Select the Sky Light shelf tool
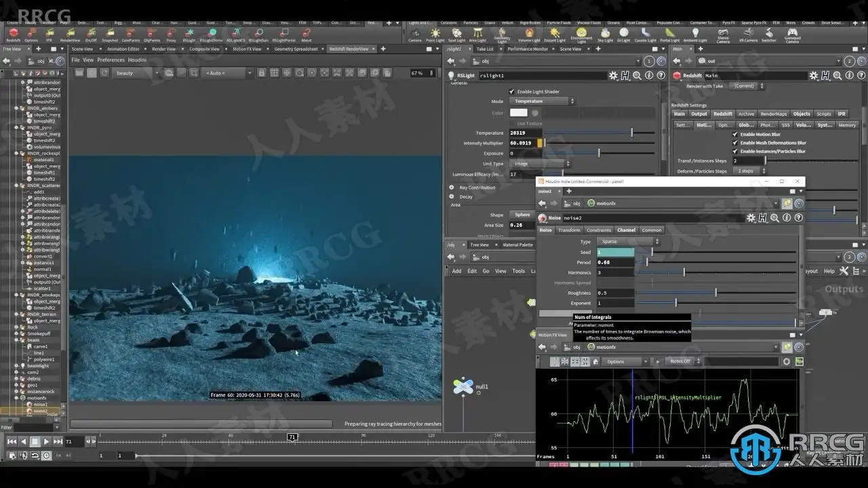Screen dimensions: 868x488 (x=605, y=34)
